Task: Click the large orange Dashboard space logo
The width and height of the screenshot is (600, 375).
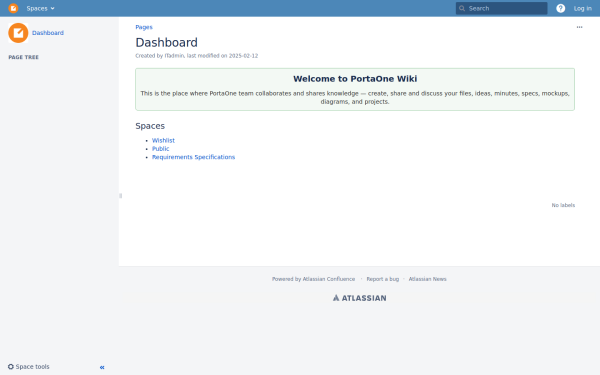Action: click(x=18, y=33)
